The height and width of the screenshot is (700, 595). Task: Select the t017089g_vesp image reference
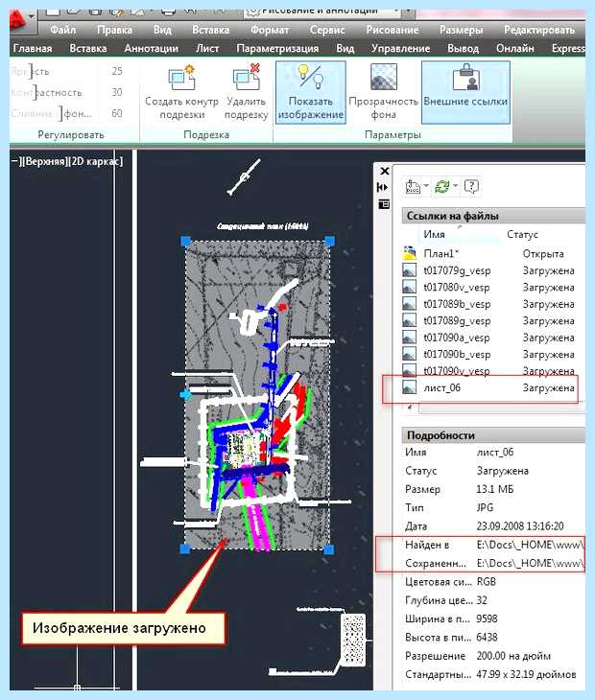(493, 321)
